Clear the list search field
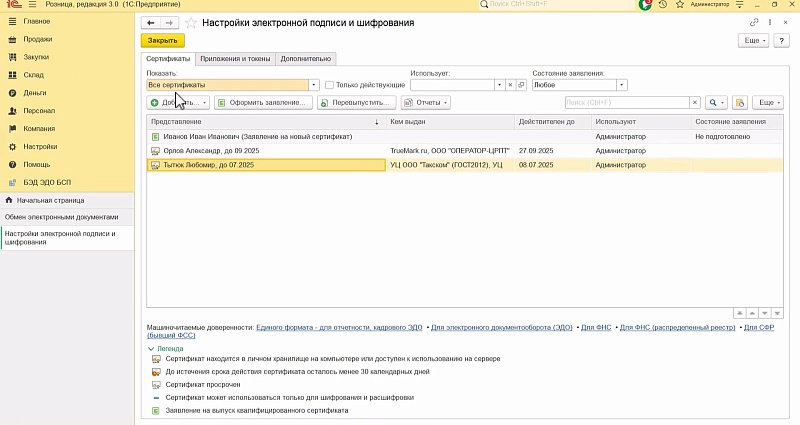 (x=694, y=103)
